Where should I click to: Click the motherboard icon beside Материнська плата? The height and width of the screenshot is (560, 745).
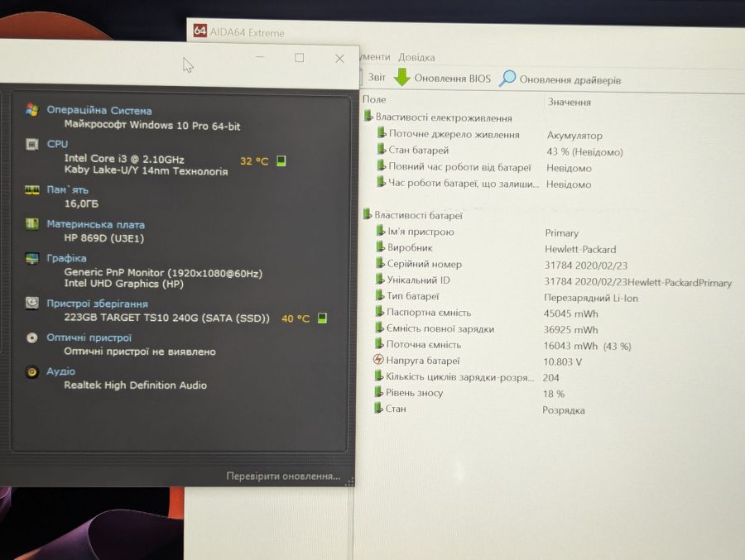click(x=31, y=223)
